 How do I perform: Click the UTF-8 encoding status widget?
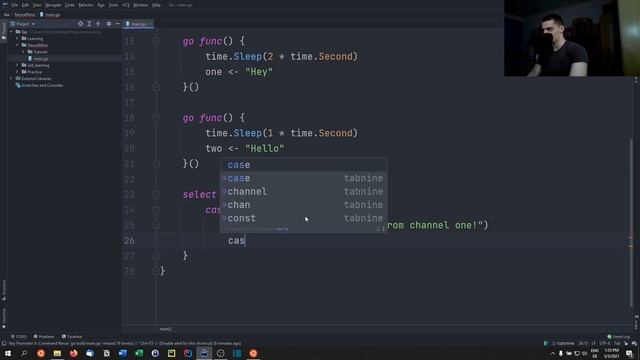[606, 343]
